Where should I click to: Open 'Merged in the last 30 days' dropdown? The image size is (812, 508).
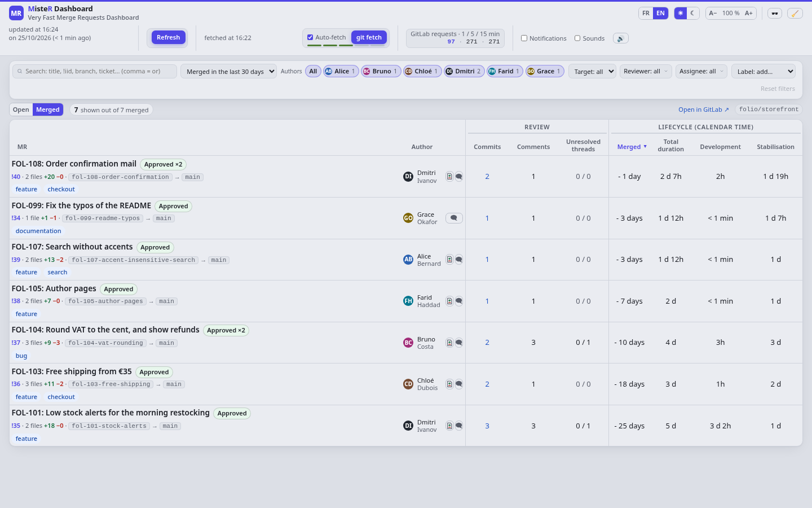228,72
